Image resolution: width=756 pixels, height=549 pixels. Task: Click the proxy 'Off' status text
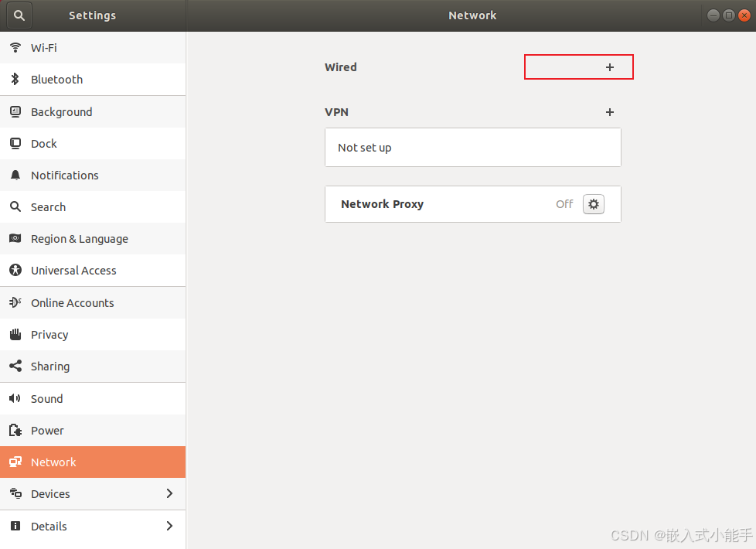point(564,204)
